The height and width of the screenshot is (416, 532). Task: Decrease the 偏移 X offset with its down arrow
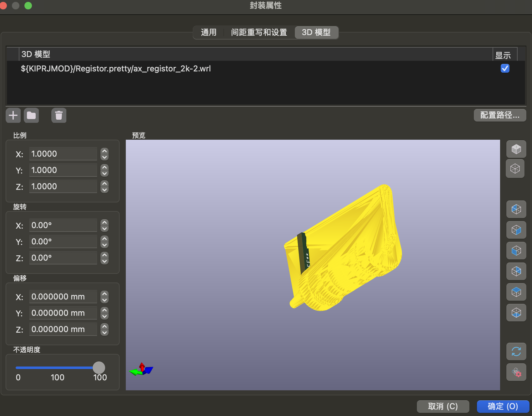pos(105,300)
